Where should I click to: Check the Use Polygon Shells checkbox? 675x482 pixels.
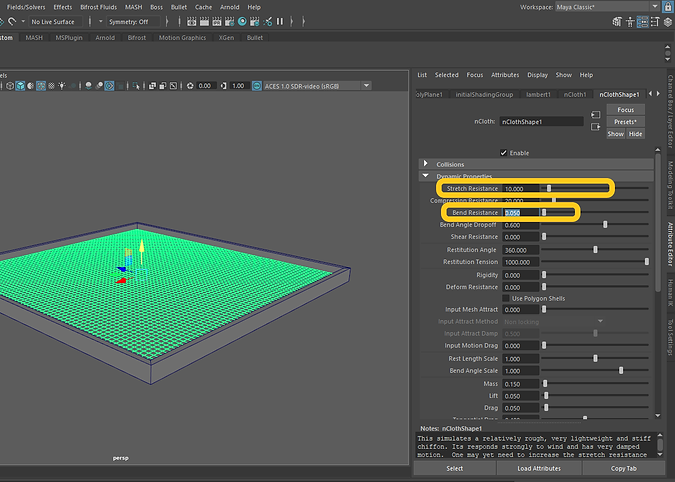(506, 298)
